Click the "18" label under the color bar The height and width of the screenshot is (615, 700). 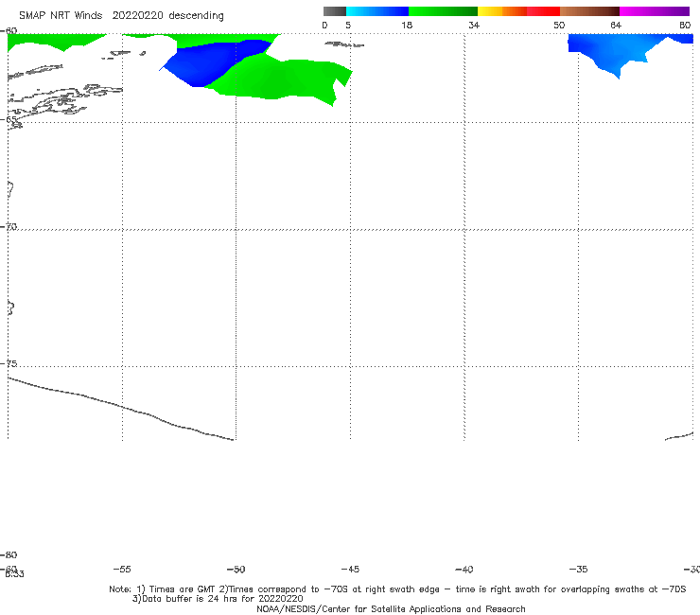(407, 25)
